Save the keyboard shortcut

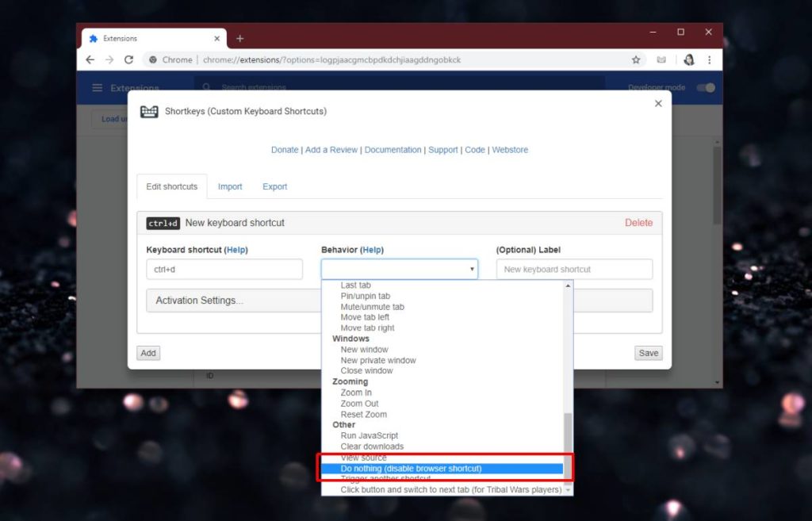pyautogui.click(x=648, y=353)
